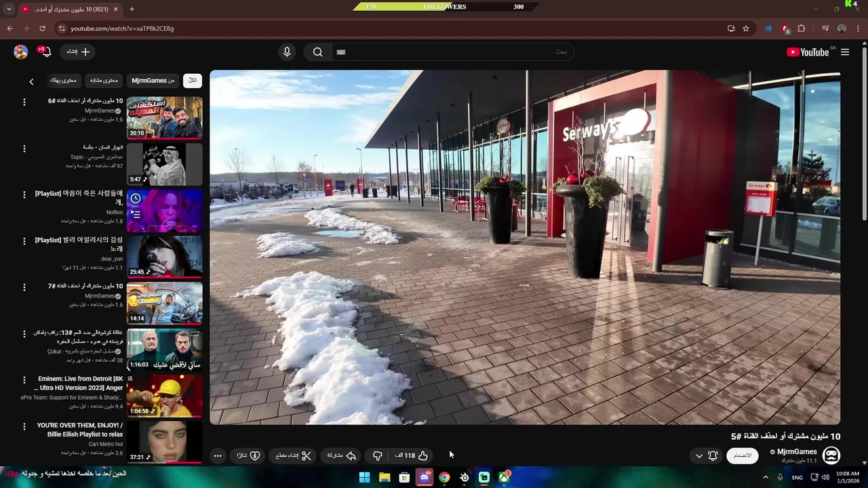Open File Explorer from taskbar
Image resolution: width=868 pixels, height=488 pixels.
(x=384, y=477)
